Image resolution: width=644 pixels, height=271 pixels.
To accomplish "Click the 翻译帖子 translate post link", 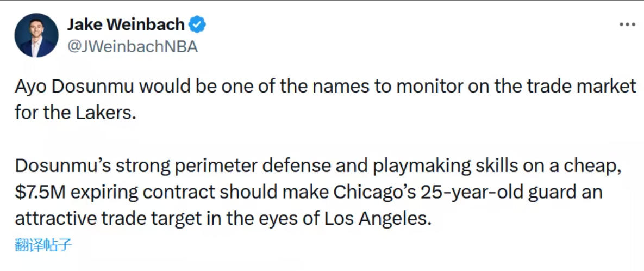I will pyautogui.click(x=43, y=245).
